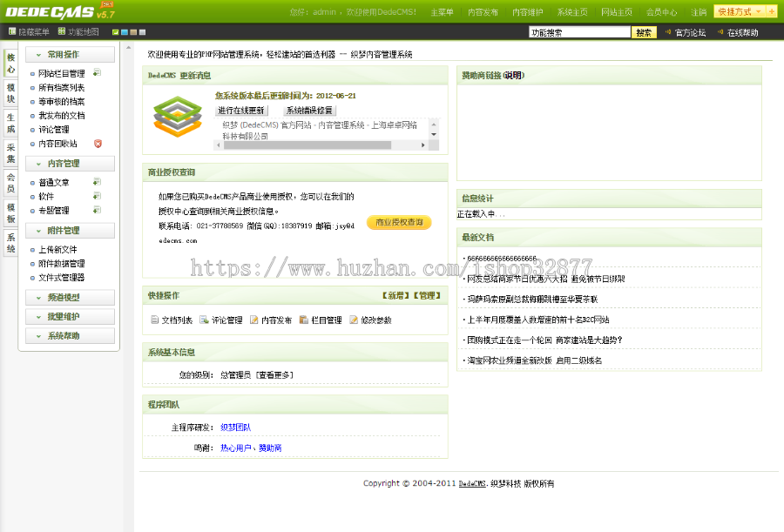Click the 商业授权查询 yellow button
The width and height of the screenshot is (784, 532).
point(399,223)
